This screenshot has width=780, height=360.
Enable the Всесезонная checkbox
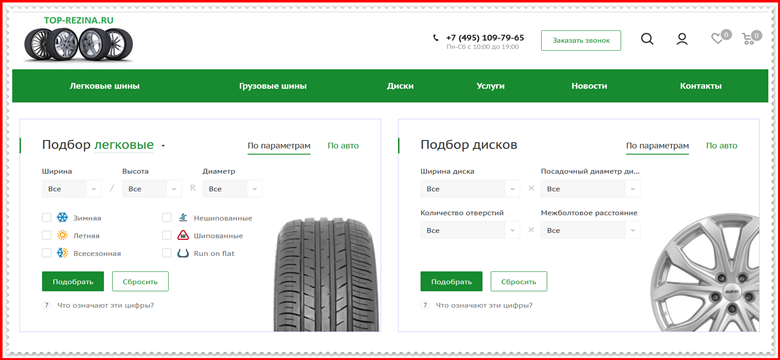(x=47, y=253)
